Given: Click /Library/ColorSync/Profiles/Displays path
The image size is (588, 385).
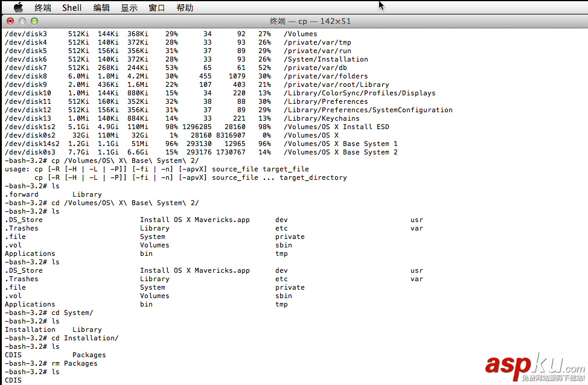Looking at the screenshot, I should click(360, 93).
